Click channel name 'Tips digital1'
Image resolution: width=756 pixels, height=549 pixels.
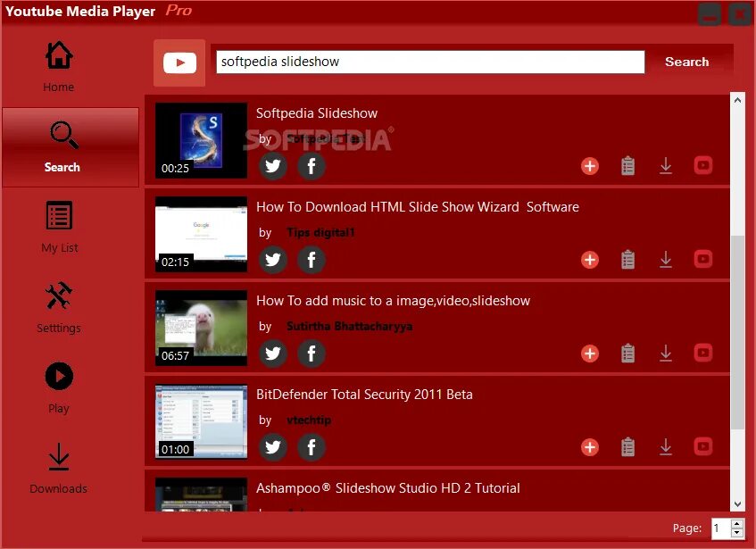click(320, 233)
